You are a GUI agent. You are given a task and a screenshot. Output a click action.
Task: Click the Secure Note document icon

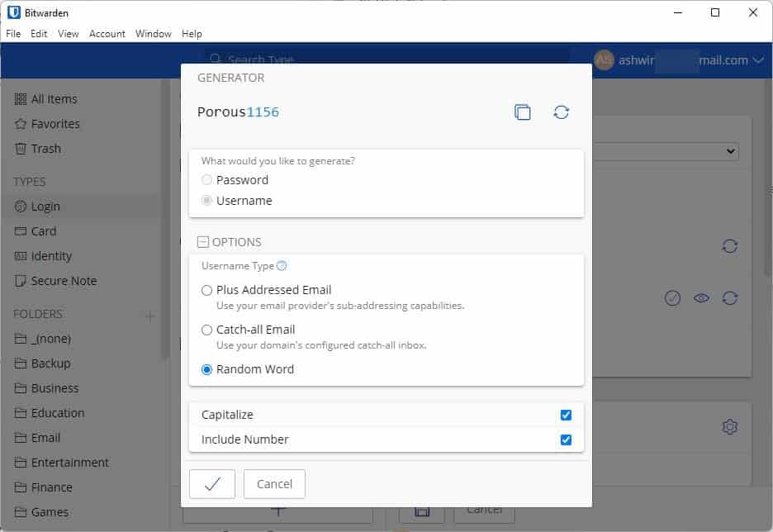click(x=20, y=281)
